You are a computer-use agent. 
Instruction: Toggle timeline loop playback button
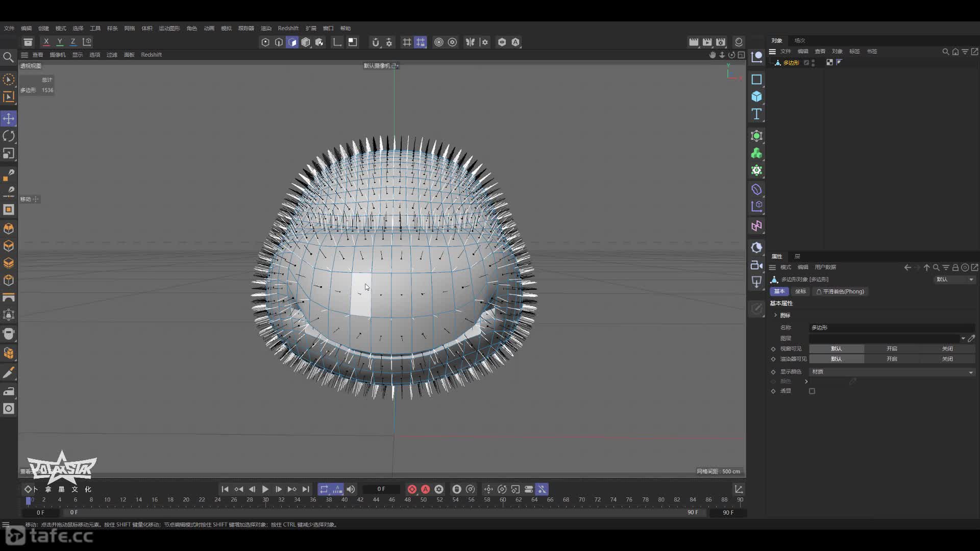pyautogui.click(x=324, y=489)
